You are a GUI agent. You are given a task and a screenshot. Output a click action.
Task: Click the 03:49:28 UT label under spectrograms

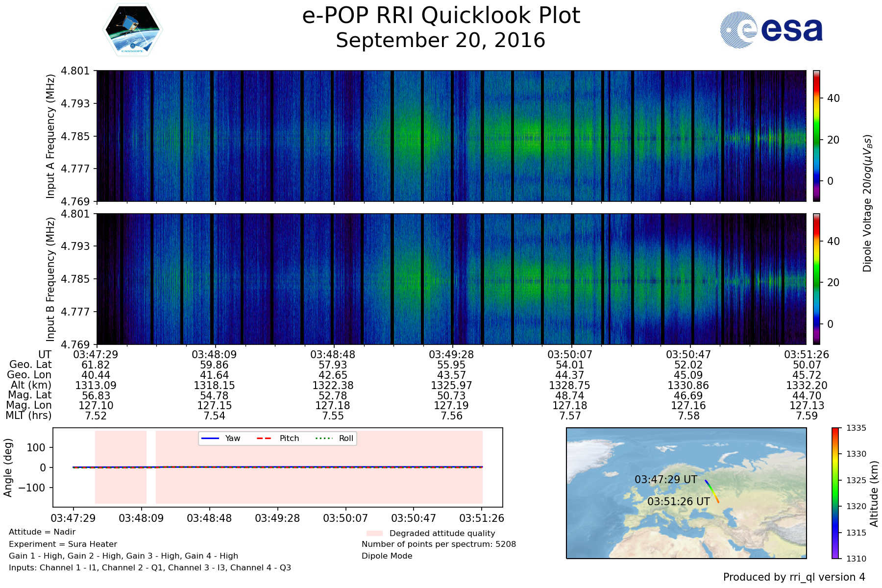click(451, 355)
